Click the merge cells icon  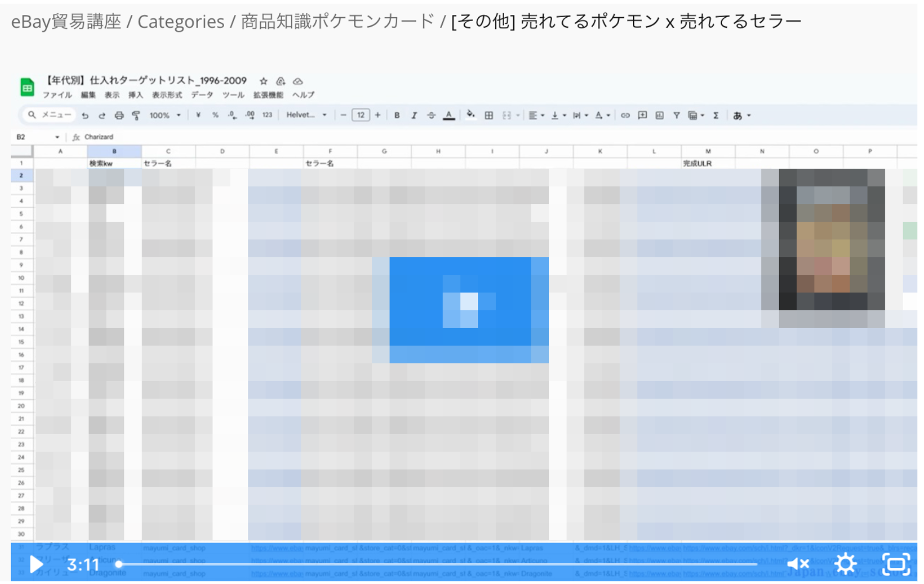tap(507, 115)
